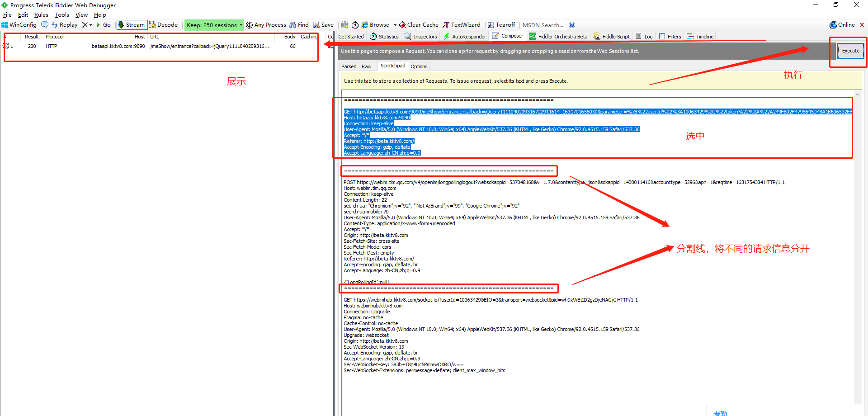Switch to the AutoResponder tab
The height and width of the screenshot is (416, 868).
(x=465, y=37)
